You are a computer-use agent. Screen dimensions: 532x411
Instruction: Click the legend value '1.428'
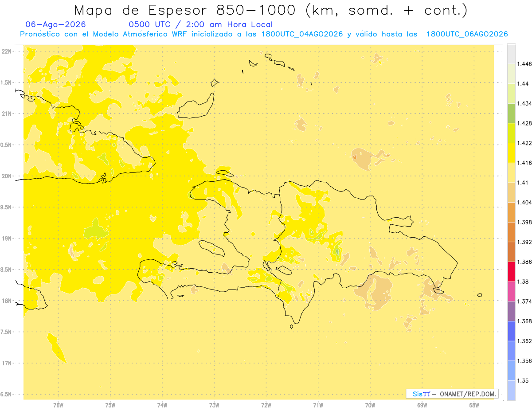[x=525, y=123]
